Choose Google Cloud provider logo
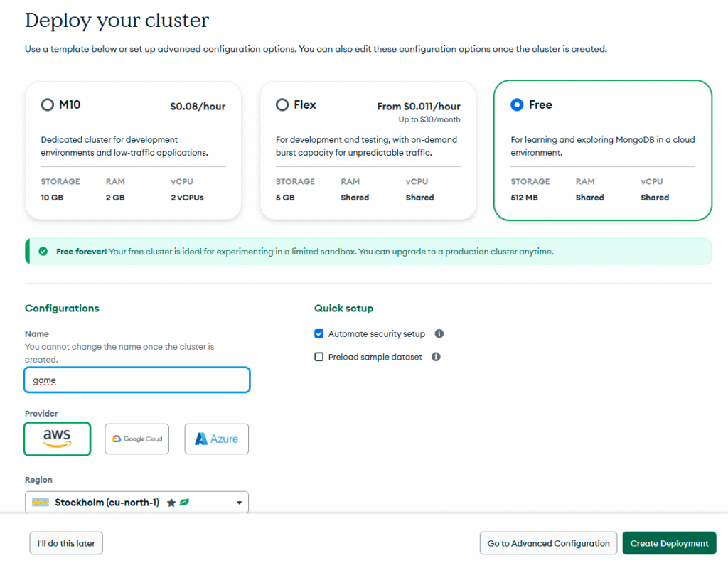This screenshot has width=728, height=563. [137, 439]
